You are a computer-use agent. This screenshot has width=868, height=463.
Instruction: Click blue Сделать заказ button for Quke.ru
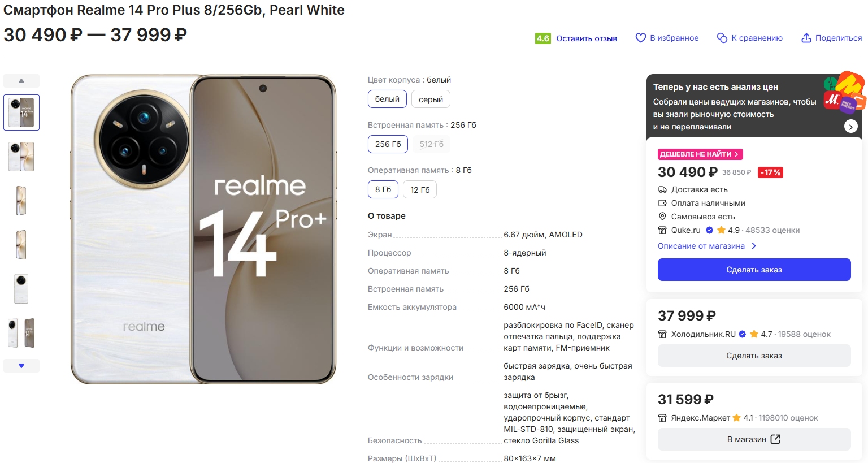tap(754, 270)
